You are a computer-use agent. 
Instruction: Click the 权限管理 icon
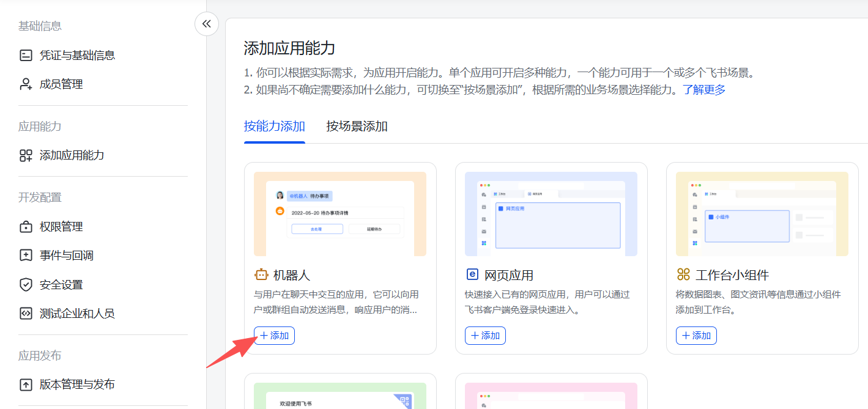tap(26, 227)
